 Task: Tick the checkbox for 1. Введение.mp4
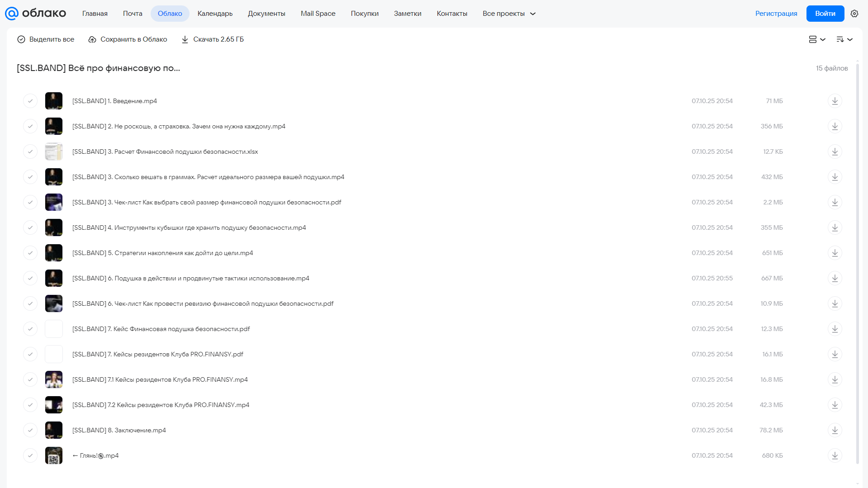point(30,101)
